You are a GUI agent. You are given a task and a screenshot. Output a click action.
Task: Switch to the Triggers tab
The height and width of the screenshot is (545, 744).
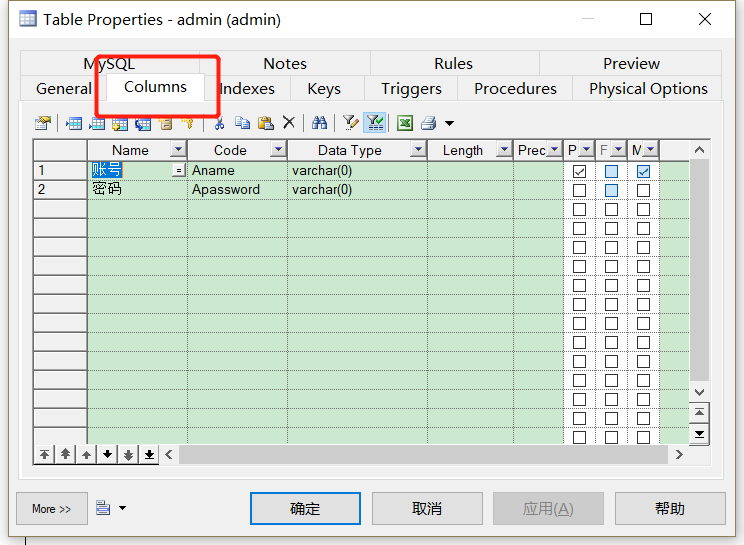pos(411,89)
